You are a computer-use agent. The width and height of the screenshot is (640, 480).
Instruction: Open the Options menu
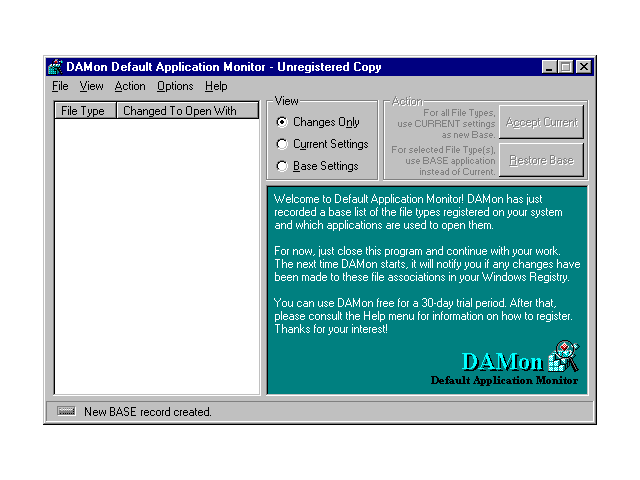[175, 87]
